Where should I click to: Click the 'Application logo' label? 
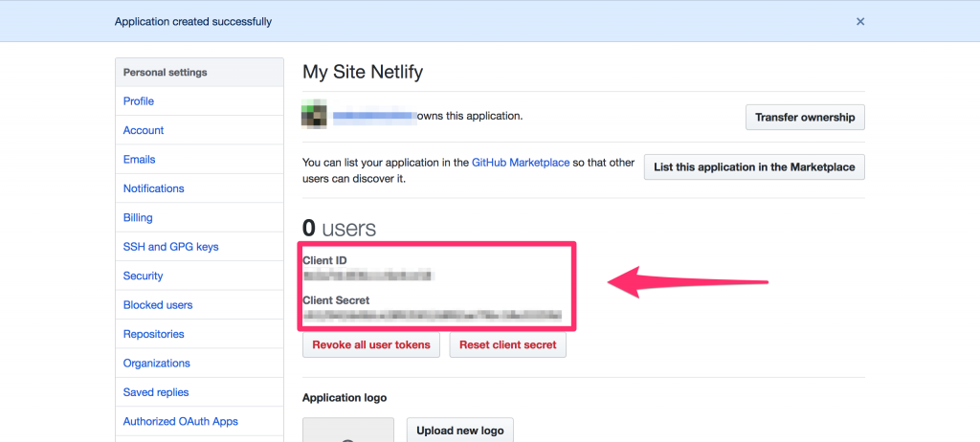click(345, 398)
